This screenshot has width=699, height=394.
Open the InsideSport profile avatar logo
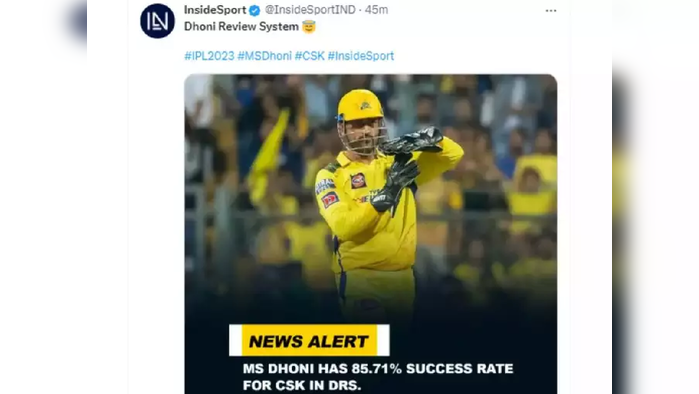point(157,21)
